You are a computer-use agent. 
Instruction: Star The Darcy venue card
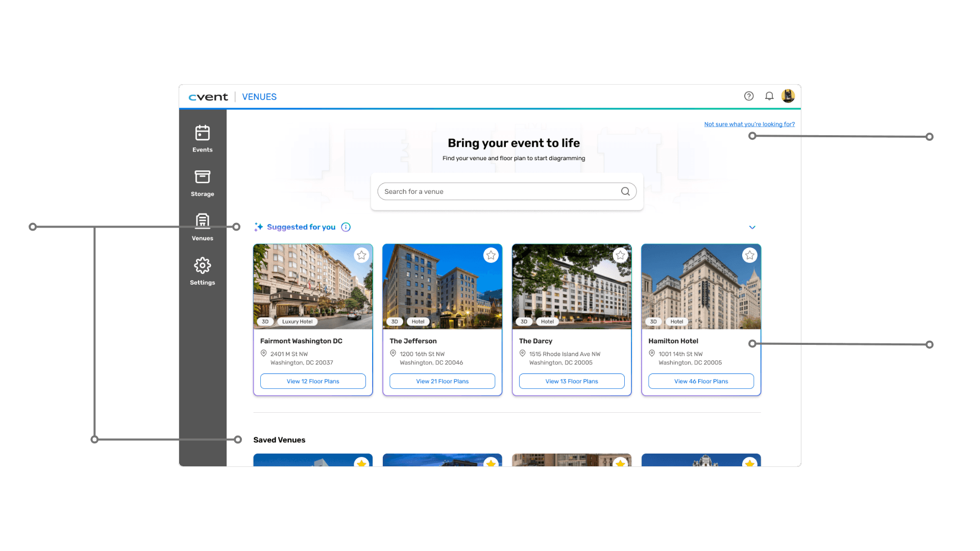620,255
